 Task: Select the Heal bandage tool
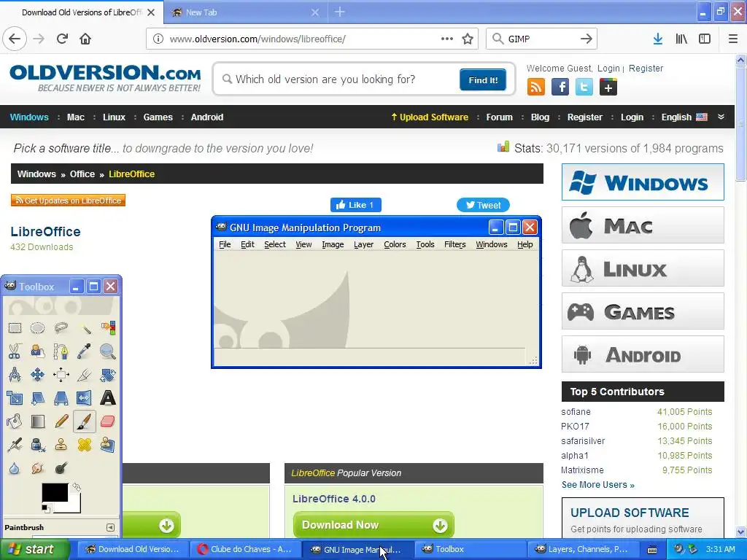click(85, 445)
